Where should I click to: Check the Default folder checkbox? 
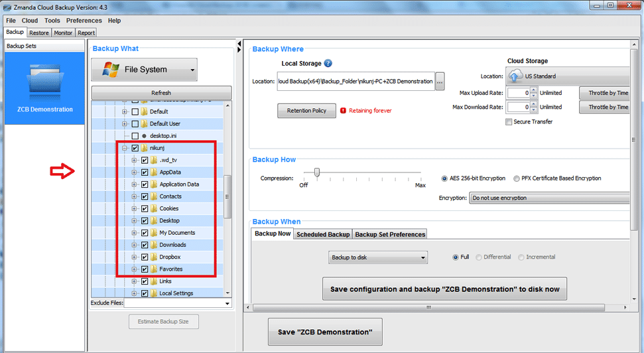point(135,111)
